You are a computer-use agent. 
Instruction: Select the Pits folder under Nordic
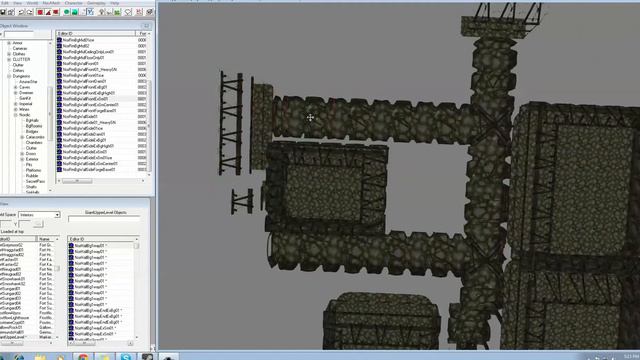tap(29, 165)
